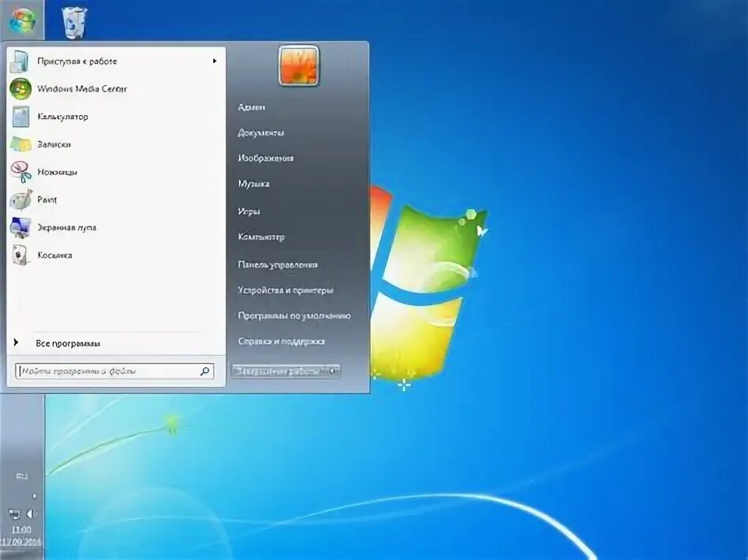Image resolution: width=748 pixels, height=560 pixels.
Task: Launch "Экранная лупа" text entry
Action: click(x=66, y=227)
